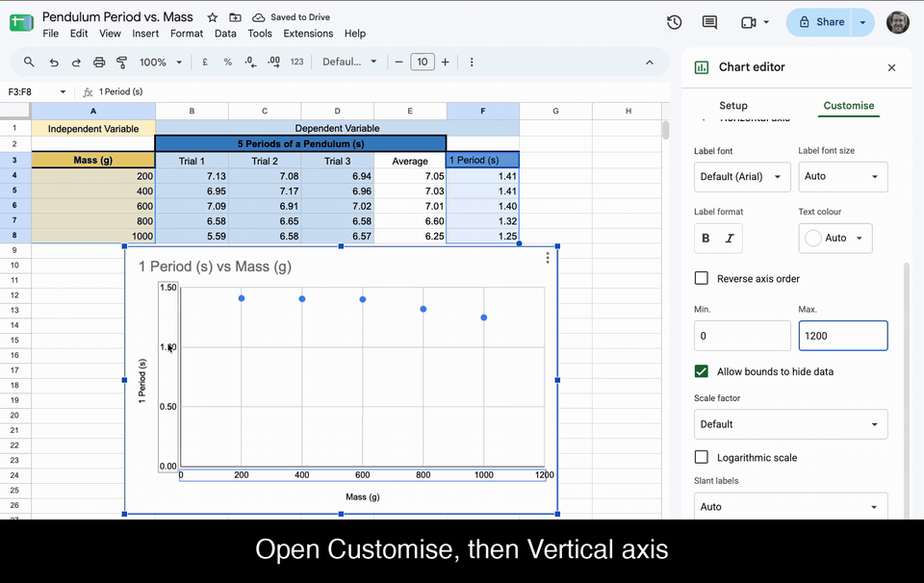Open the Label font Default (Arial) dropdown
This screenshot has height=583, width=924.
pyautogui.click(x=742, y=177)
